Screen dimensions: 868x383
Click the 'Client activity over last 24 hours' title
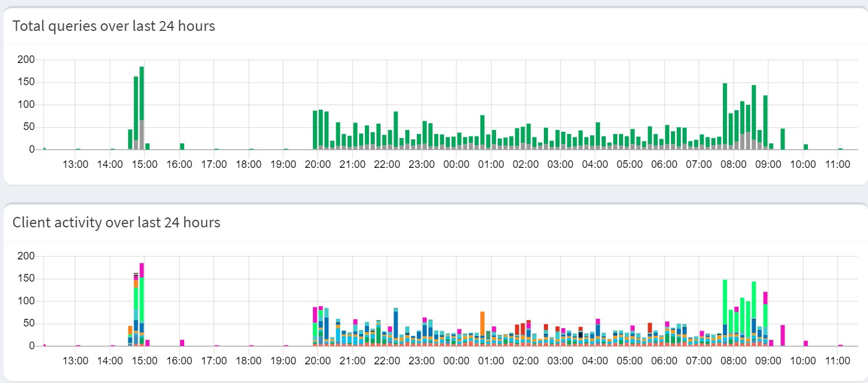coord(117,223)
